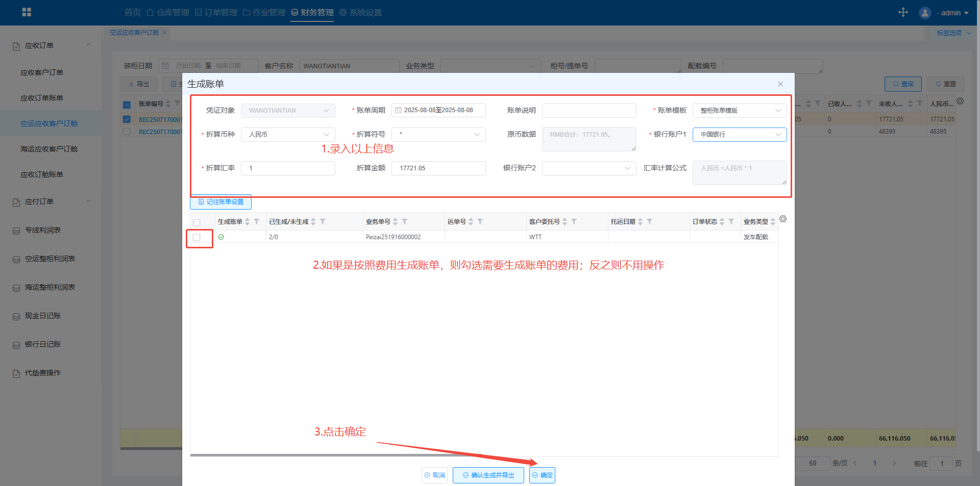Open the 折算币种 currency dropdown
Image resolution: width=980 pixels, height=486 pixels.
(288, 135)
